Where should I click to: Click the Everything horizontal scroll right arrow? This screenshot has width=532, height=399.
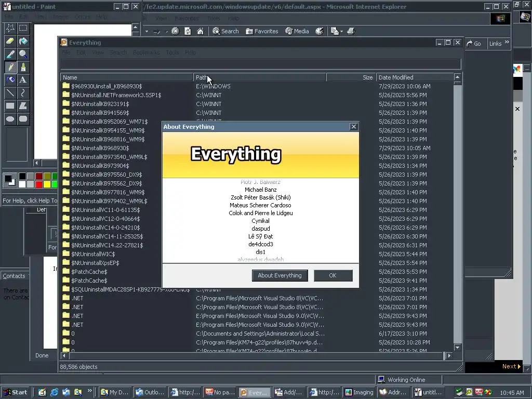[x=449, y=355]
